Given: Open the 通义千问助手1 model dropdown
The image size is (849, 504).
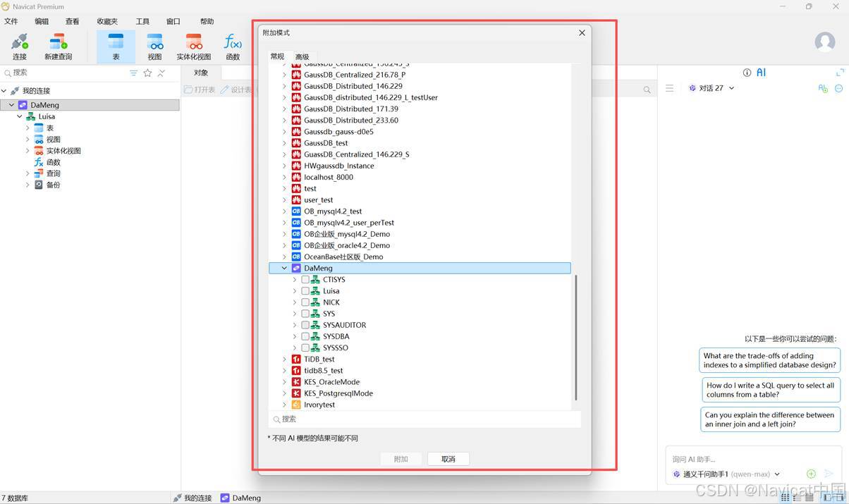Looking at the screenshot, I should pyautogui.click(x=777, y=474).
